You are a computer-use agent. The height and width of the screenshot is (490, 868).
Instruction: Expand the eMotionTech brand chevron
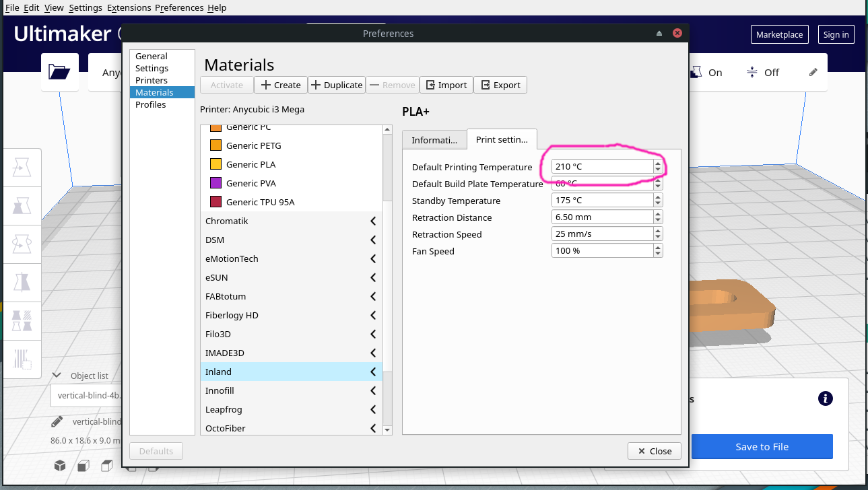pos(373,258)
